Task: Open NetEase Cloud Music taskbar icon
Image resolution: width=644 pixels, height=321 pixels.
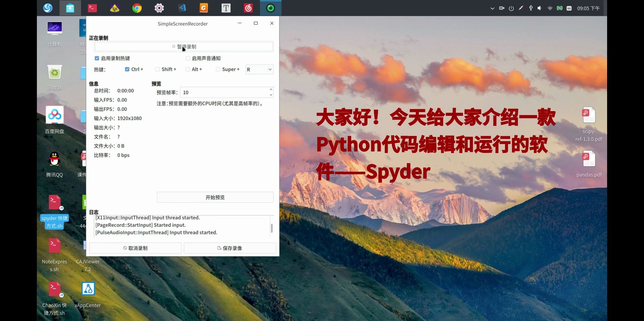Action: [248, 8]
